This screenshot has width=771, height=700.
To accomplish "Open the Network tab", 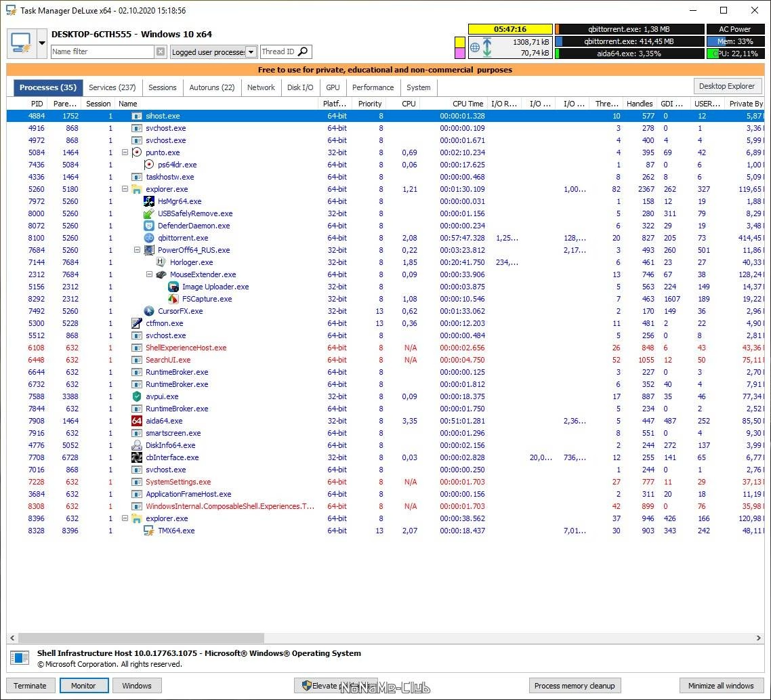I will pos(261,87).
